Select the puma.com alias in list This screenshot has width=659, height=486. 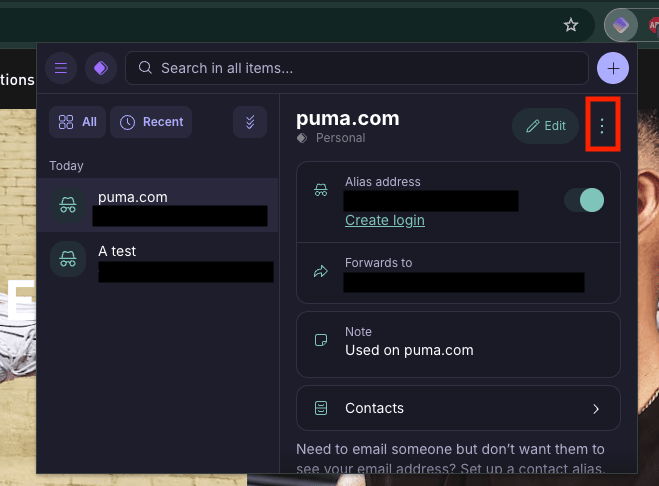[x=158, y=205]
